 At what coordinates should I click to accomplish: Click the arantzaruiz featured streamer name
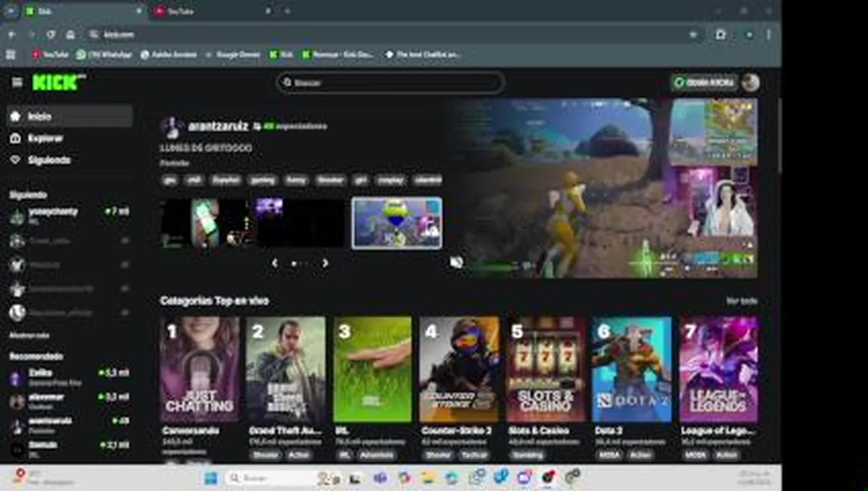[218, 126]
